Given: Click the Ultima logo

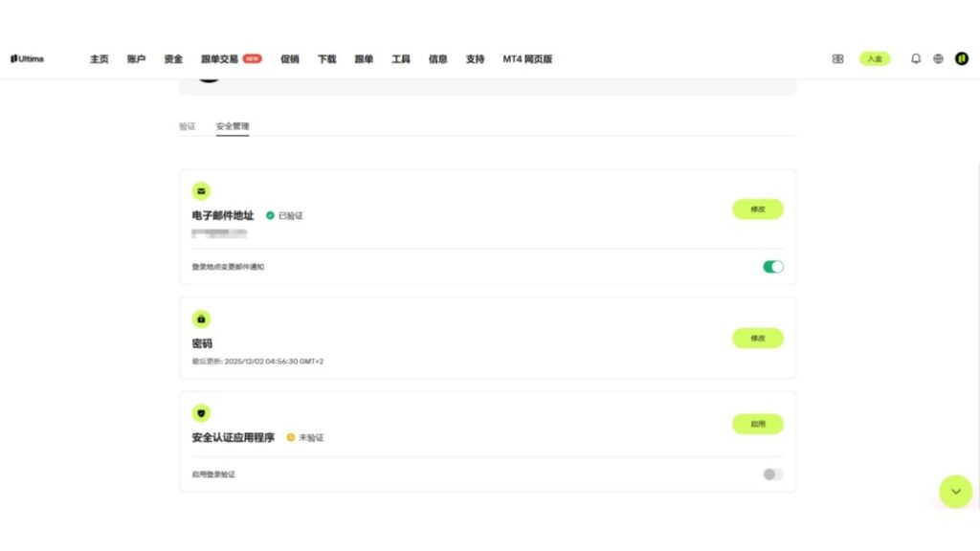Looking at the screenshot, I should 28,58.
